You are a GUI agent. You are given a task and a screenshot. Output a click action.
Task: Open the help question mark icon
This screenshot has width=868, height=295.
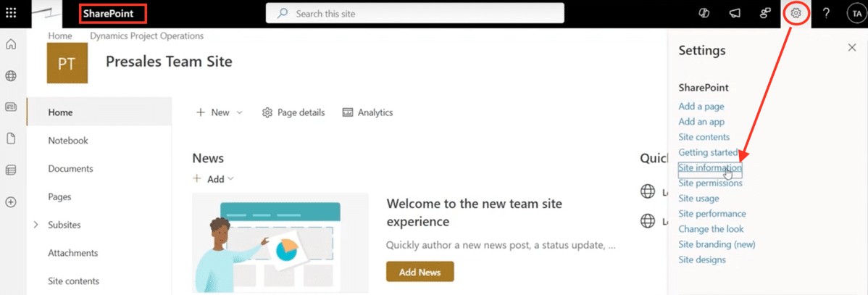tap(826, 13)
